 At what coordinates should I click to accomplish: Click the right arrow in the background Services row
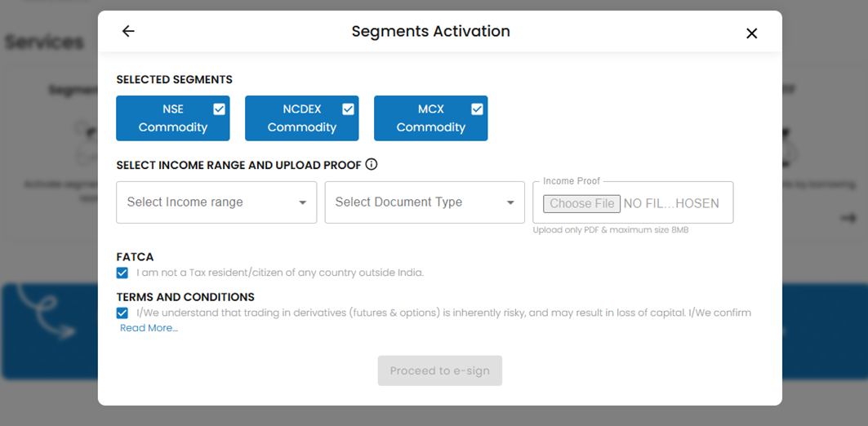click(x=848, y=218)
